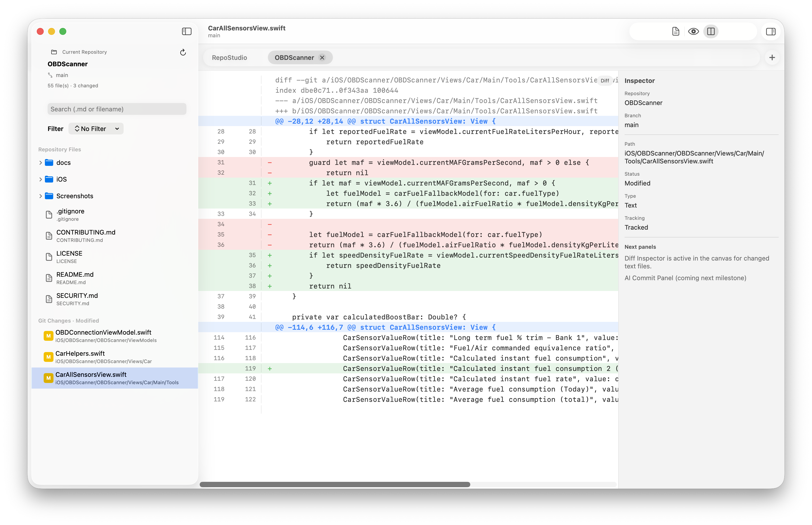Click the first hunk header -28,12 +28,14

(x=408, y=121)
